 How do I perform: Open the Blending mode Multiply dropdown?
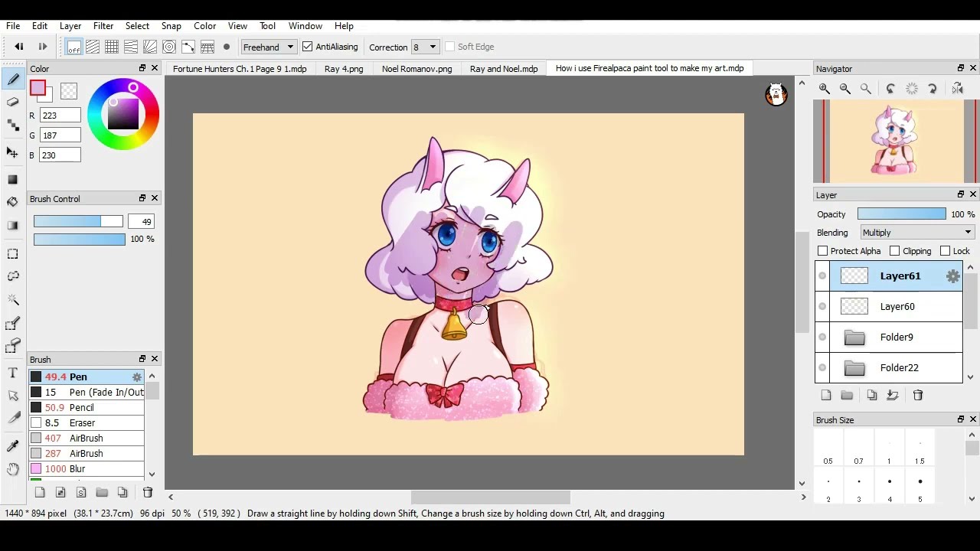tap(916, 233)
